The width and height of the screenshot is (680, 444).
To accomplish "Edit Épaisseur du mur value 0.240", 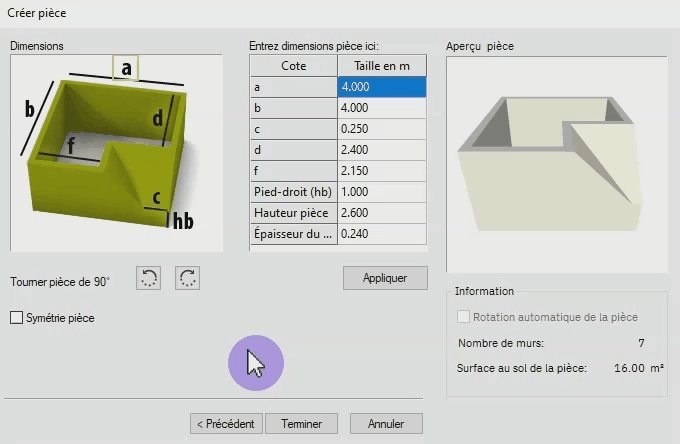I will [382, 234].
